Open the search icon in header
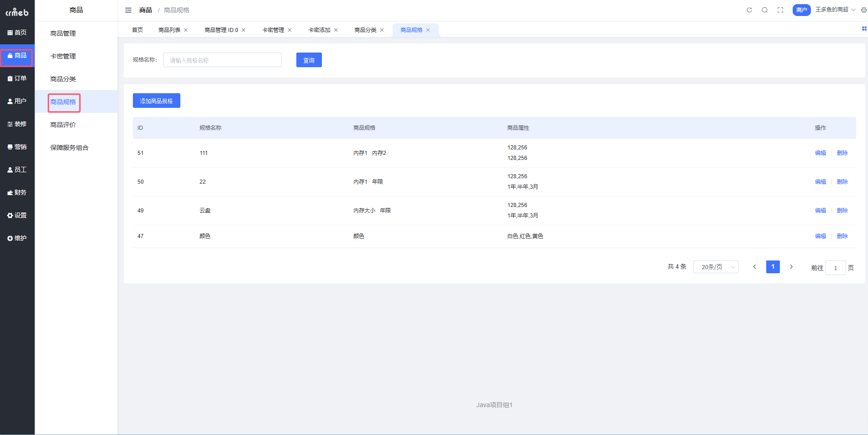 [x=765, y=10]
